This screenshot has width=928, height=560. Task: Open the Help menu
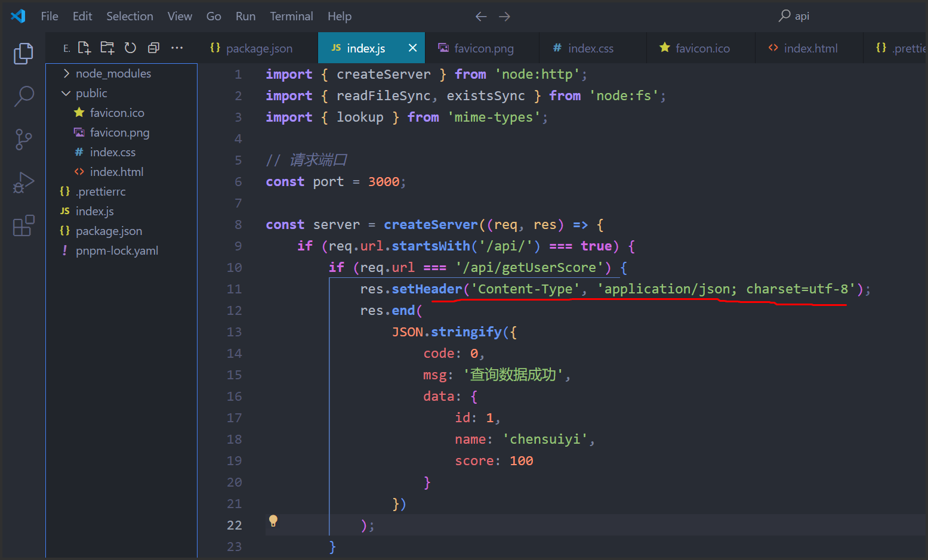tap(340, 16)
